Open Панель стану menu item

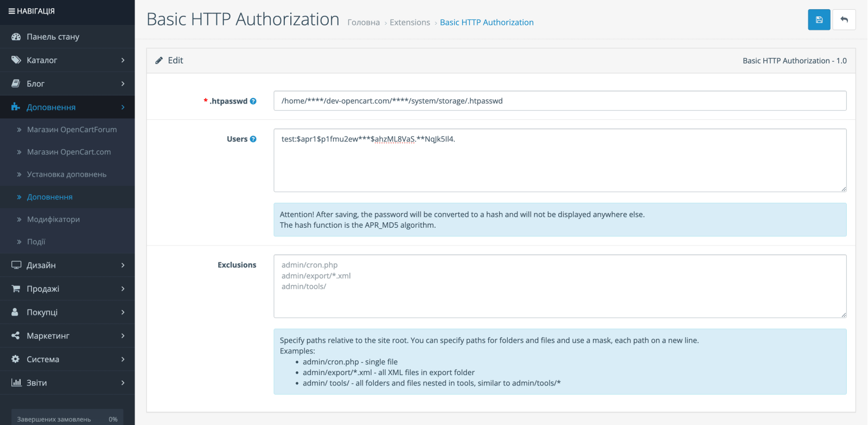click(67, 37)
